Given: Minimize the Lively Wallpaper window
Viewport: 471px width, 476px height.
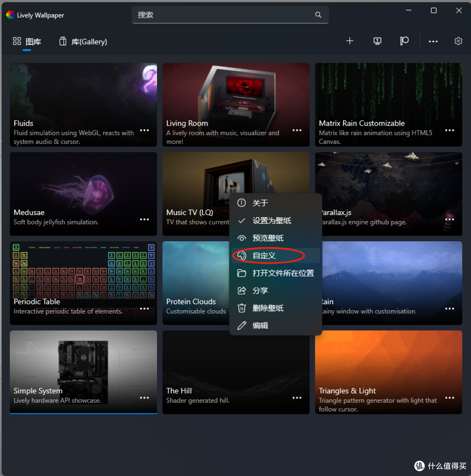Looking at the screenshot, I should pos(409,10).
